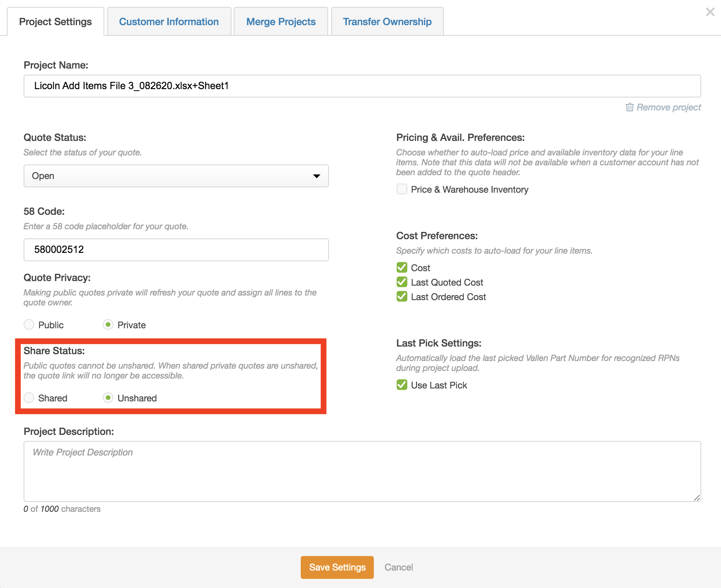Viewport: 721px width, 588px height.
Task: Open the Quote Status dropdown arrow
Action: tap(316, 176)
